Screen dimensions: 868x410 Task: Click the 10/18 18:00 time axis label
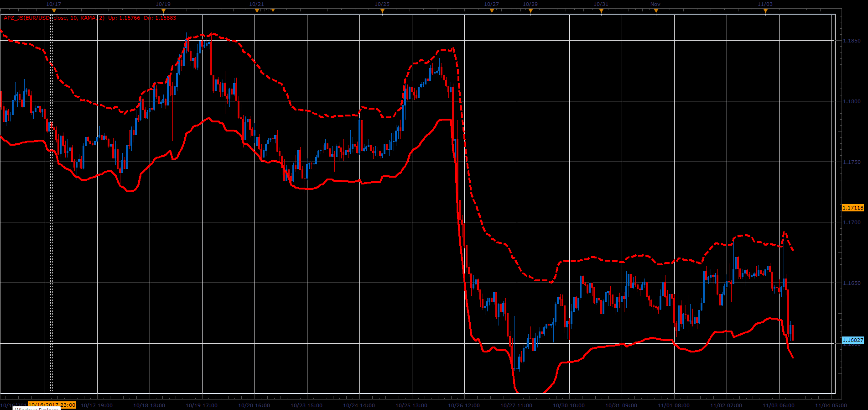coord(149,405)
